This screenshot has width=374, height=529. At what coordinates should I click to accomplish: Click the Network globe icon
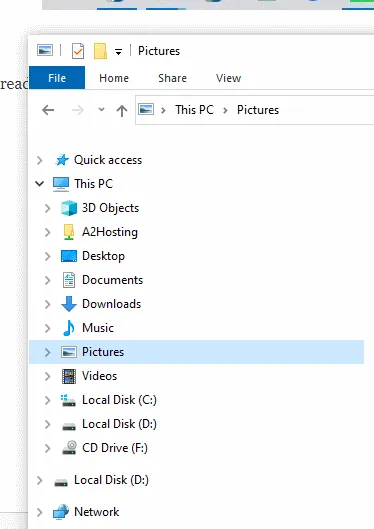click(61, 512)
